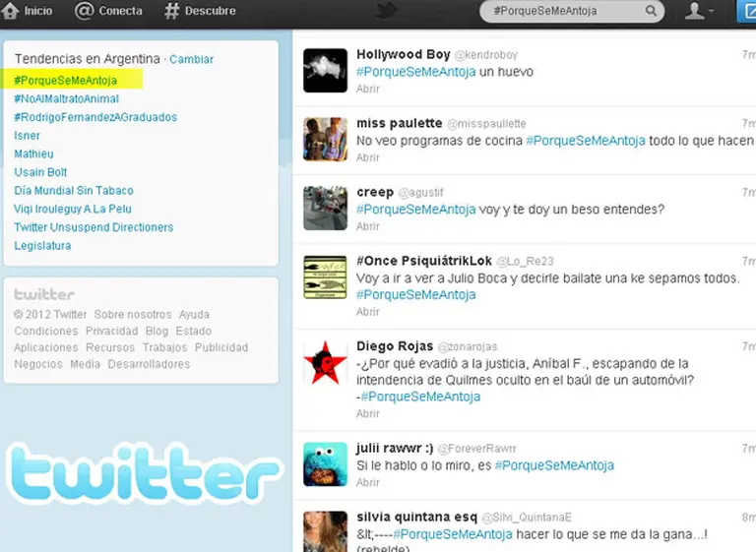The width and height of the screenshot is (756, 552).
Task: Click small twitter logo in footer box
Action: click(x=44, y=294)
